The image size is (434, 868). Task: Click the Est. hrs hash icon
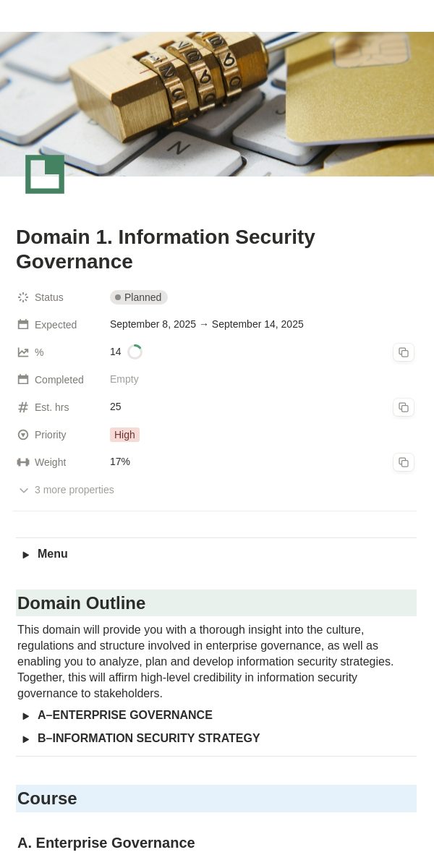23,407
